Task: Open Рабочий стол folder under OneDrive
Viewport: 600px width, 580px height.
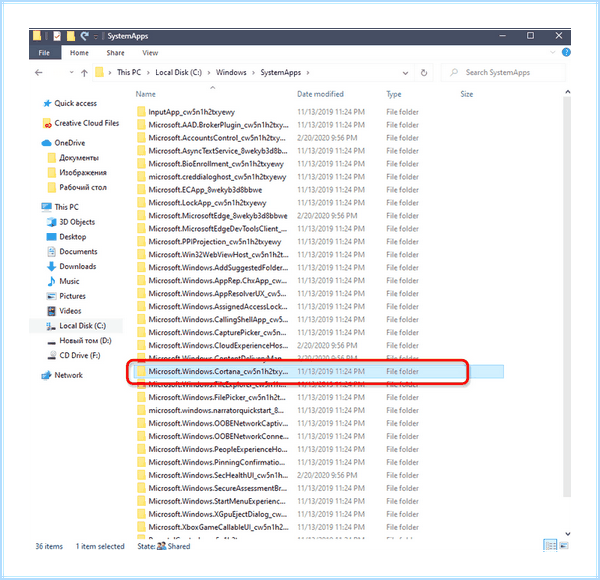Action: click(x=77, y=187)
